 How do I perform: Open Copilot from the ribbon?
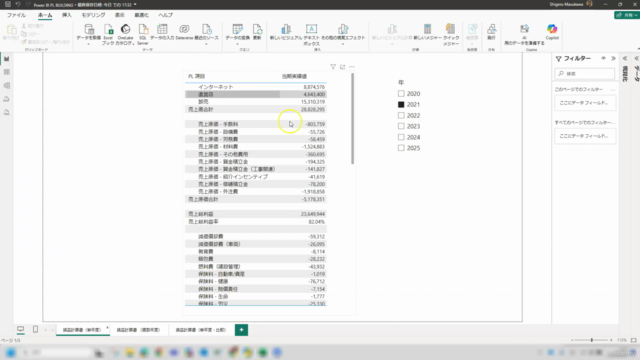tap(552, 32)
